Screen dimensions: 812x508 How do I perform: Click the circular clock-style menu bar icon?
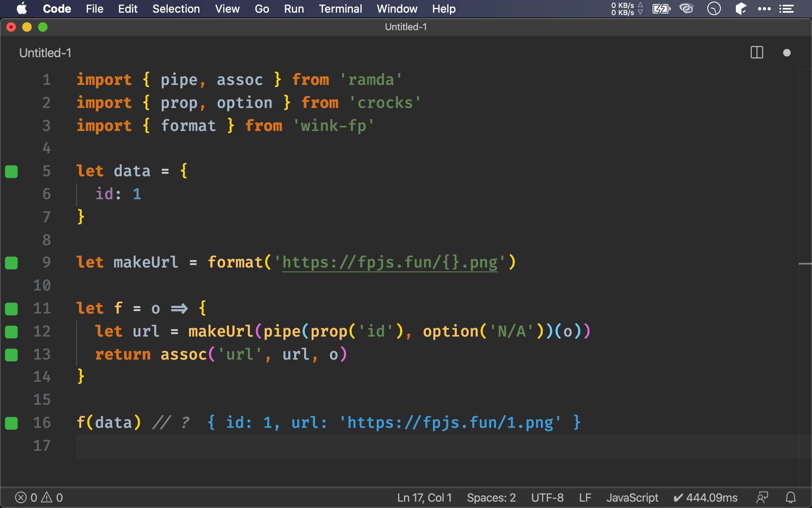714,9
